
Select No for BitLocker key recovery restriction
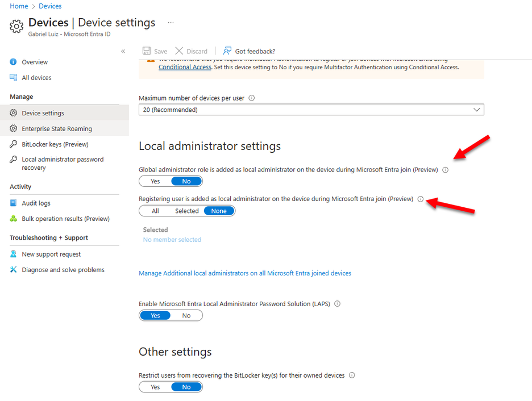[186, 387]
